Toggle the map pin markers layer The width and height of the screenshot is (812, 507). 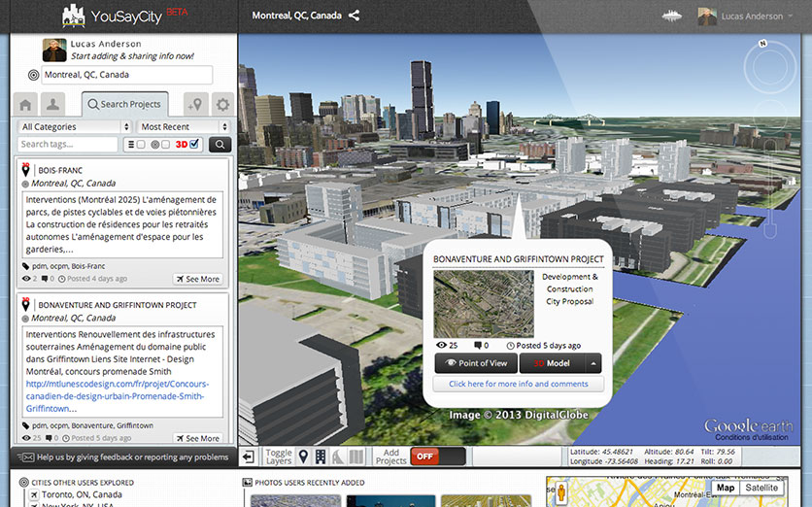point(303,456)
